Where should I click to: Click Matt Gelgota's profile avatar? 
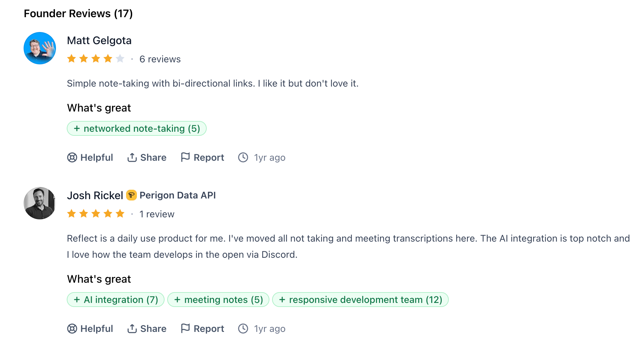tap(40, 48)
